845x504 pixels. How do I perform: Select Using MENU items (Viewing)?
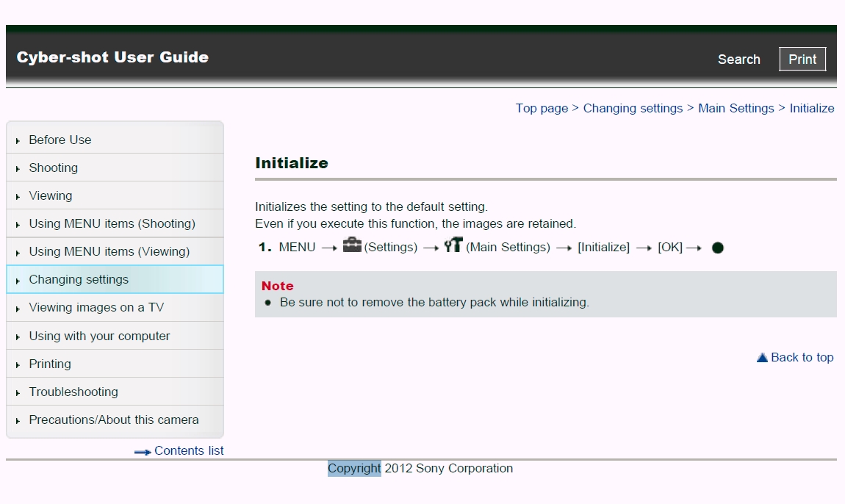click(109, 251)
